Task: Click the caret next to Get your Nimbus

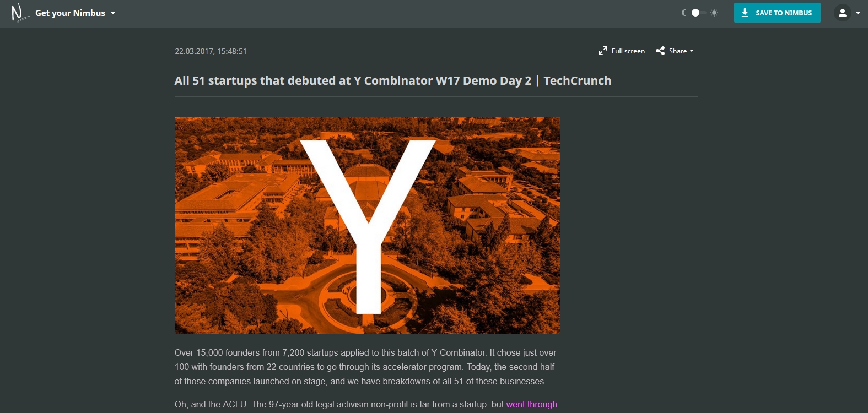Action: tap(113, 13)
